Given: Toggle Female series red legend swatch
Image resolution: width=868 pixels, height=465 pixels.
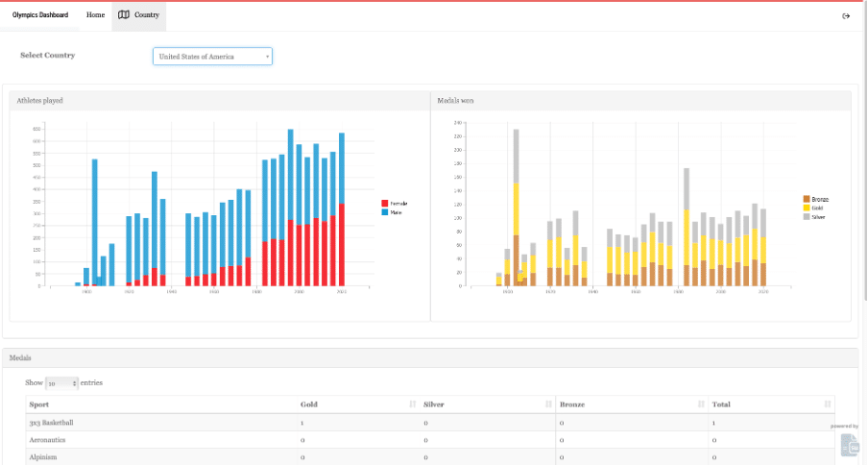Looking at the screenshot, I should point(385,204).
